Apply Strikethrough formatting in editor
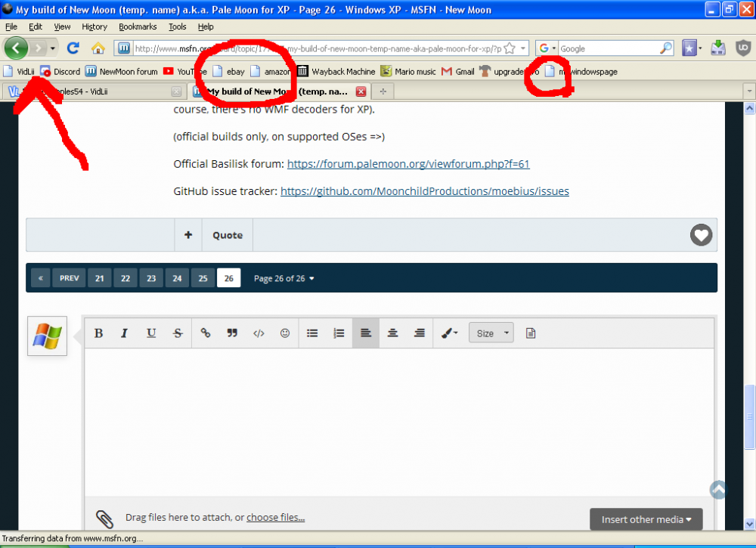 [178, 333]
